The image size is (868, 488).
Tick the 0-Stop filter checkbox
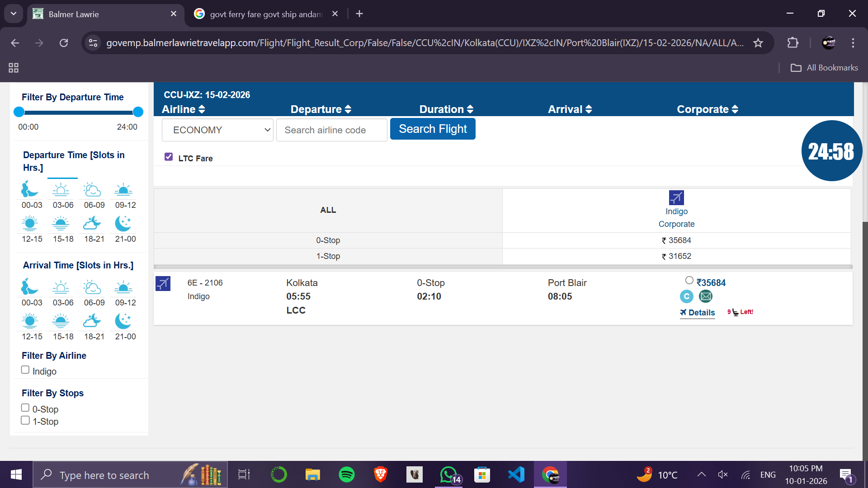(x=25, y=408)
